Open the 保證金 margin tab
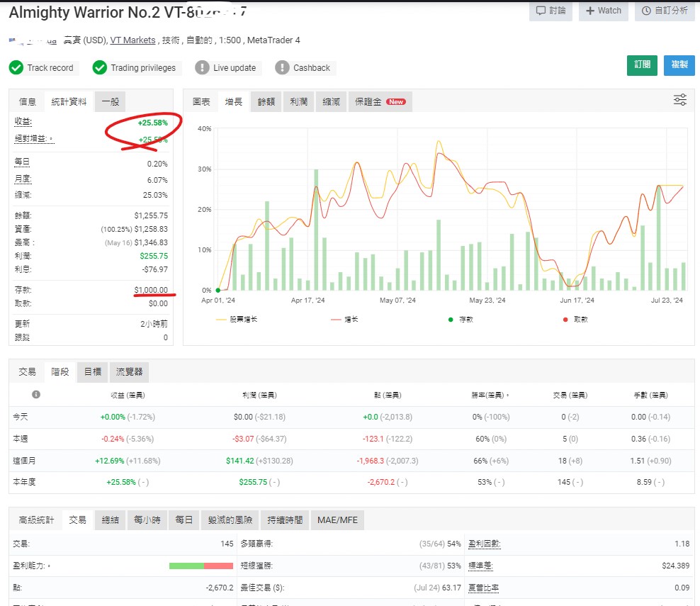700x606 pixels. pyautogui.click(x=380, y=102)
